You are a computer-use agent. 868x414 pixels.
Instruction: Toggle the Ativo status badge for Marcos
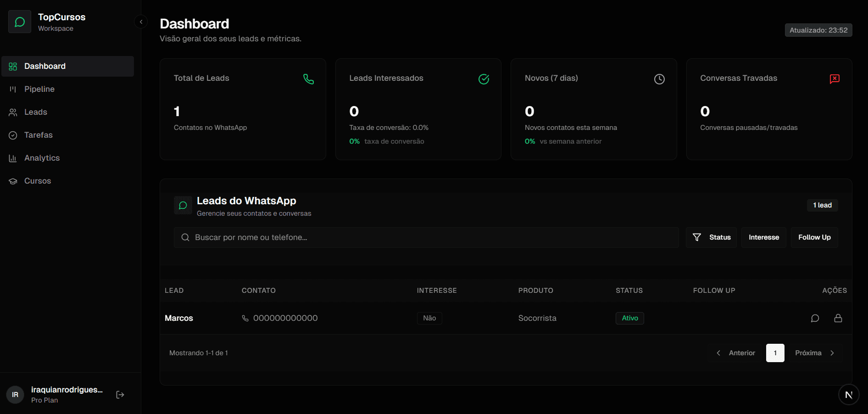629,318
